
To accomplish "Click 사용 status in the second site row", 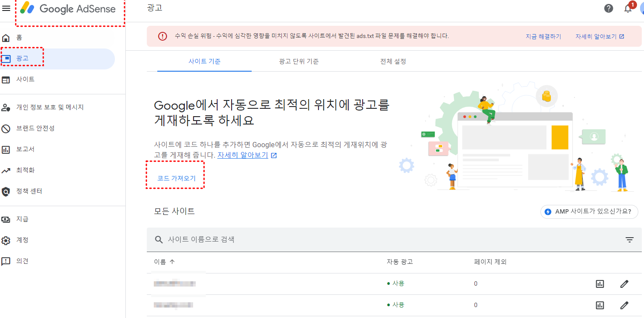I will coord(396,305).
